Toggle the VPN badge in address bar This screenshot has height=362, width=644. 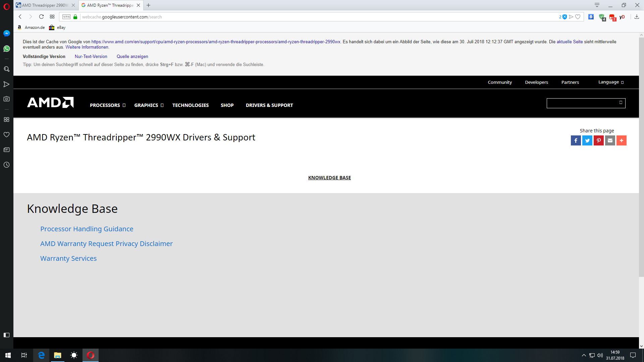coord(66,17)
